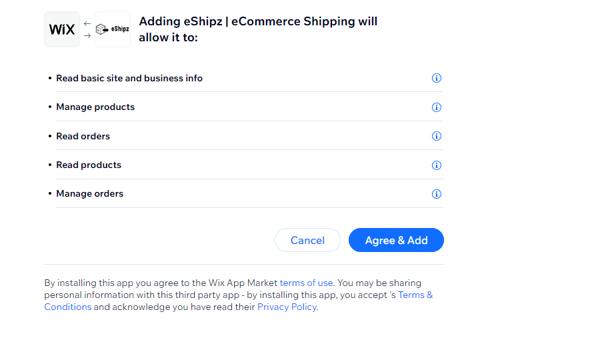Cancel the app installation

pyautogui.click(x=307, y=240)
